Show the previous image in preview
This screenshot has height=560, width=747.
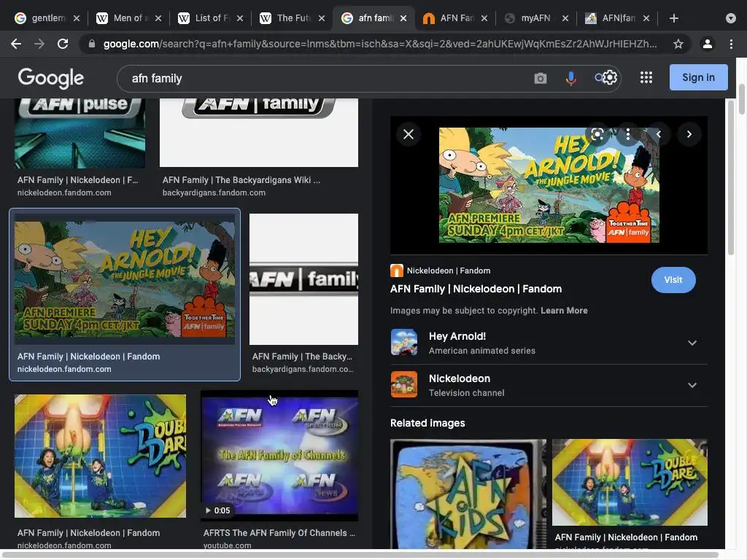(659, 134)
